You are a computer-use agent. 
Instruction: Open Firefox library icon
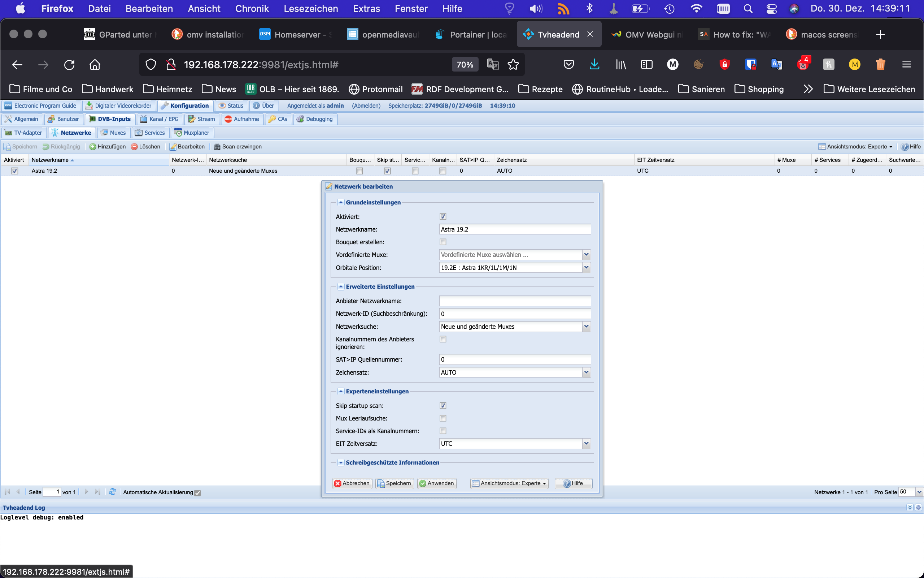pos(621,65)
